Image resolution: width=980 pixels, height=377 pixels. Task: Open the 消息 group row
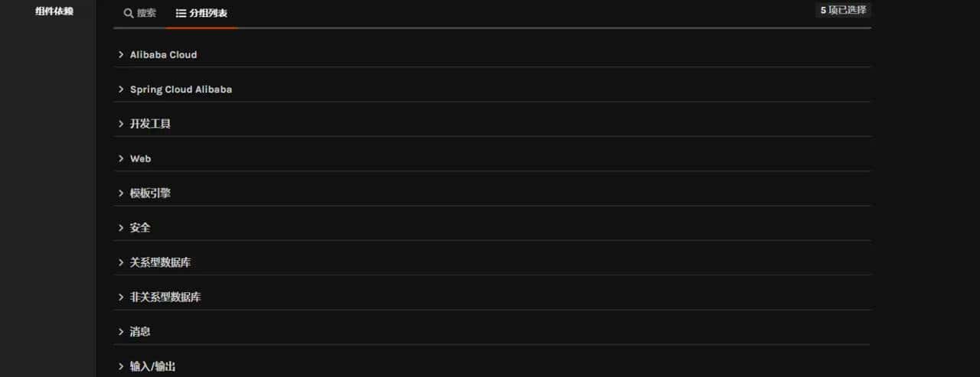point(140,332)
